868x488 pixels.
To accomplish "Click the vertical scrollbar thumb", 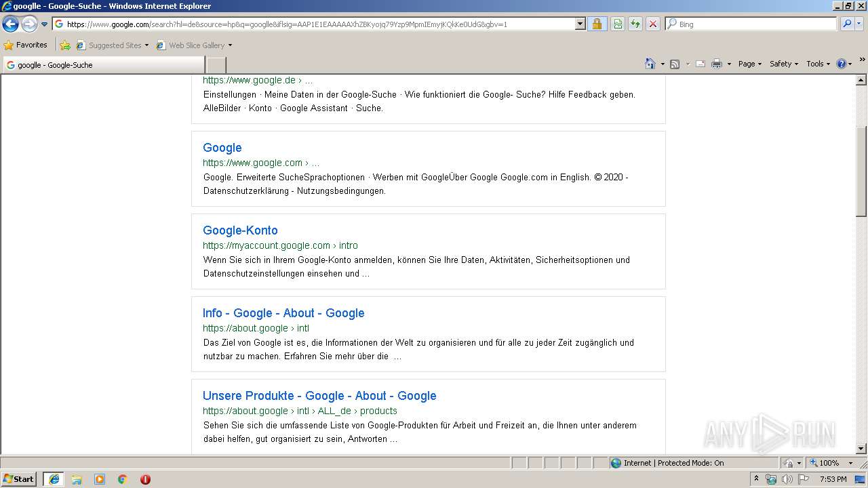I will coord(861,171).
